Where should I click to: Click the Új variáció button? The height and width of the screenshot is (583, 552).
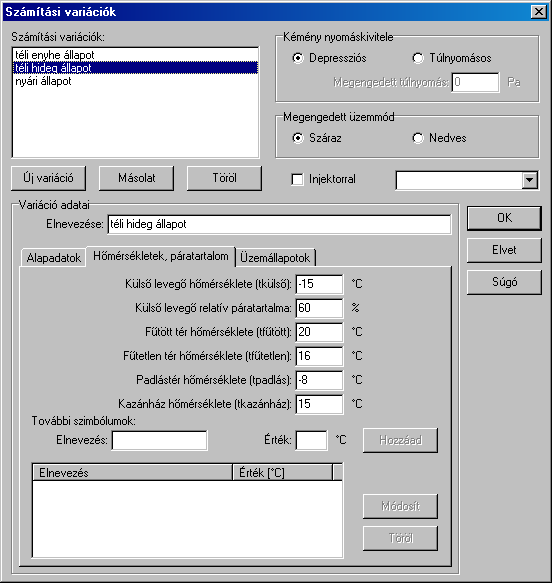point(48,178)
